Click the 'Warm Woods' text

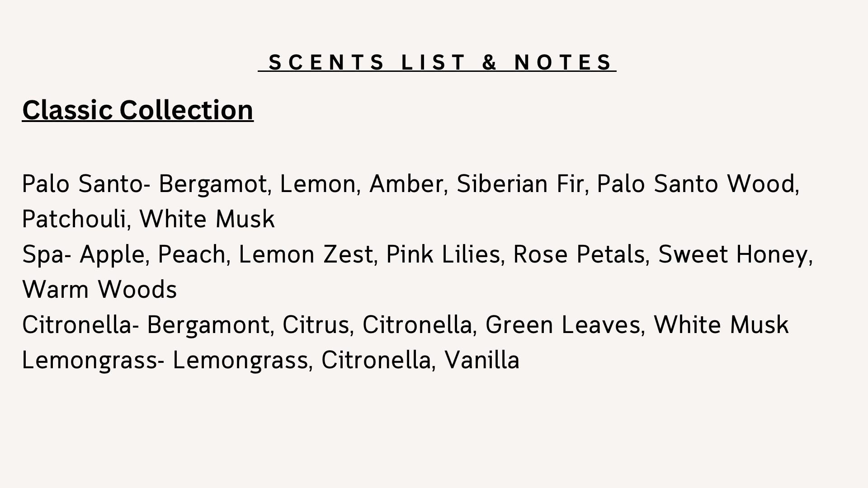99,290
